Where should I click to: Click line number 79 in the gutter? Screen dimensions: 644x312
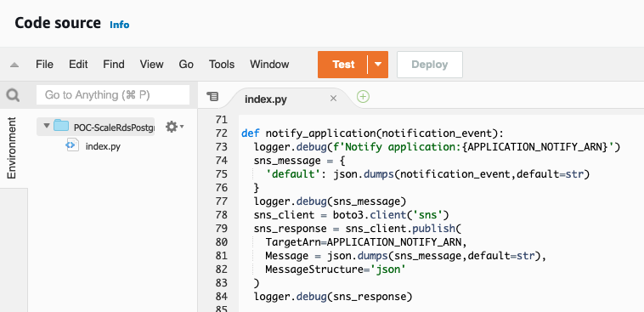click(x=222, y=228)
